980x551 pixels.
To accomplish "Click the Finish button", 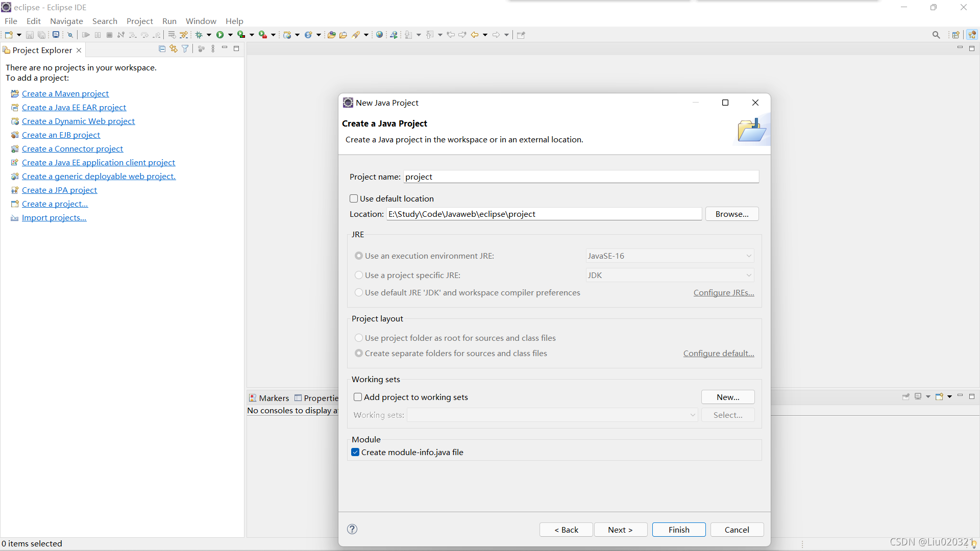I will point(679,530).
